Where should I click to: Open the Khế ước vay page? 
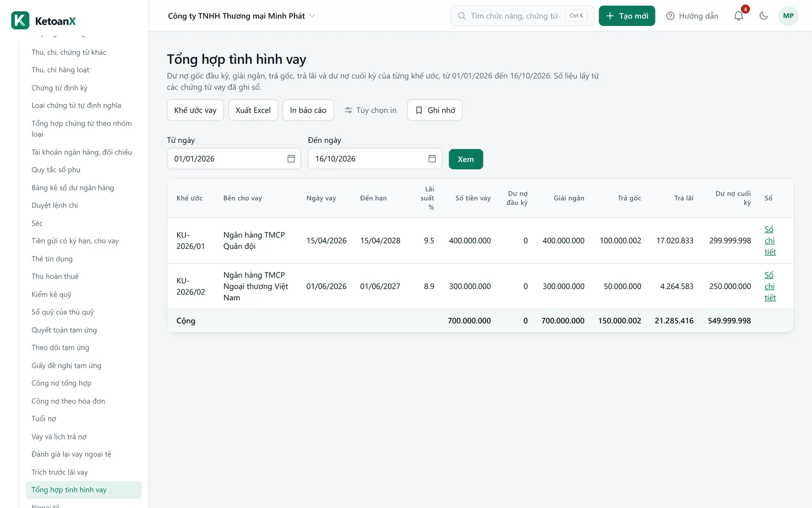(x=195, y=110)
